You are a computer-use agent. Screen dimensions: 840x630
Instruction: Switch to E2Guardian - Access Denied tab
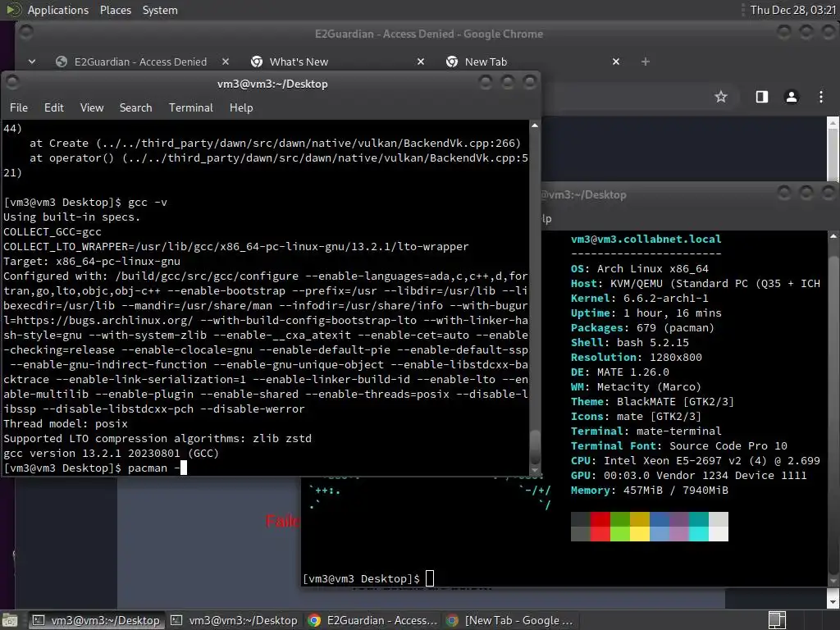pyautogui.click(x=140, y=62)
